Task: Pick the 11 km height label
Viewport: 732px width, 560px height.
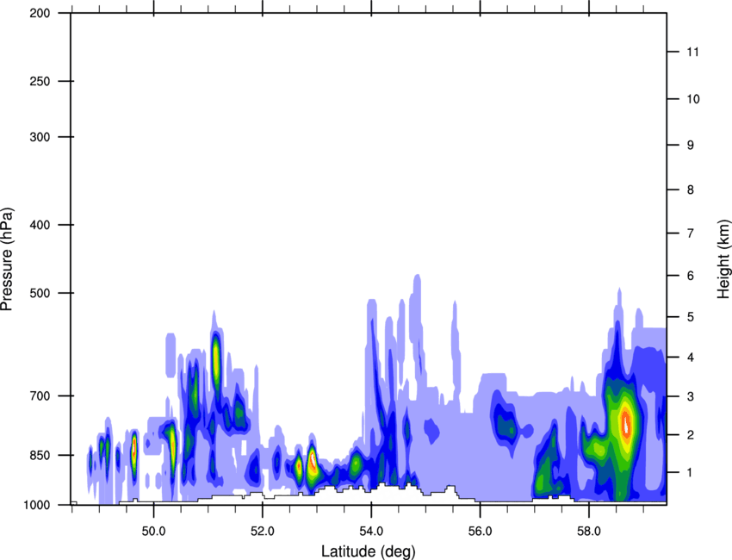Action: coord(692,52)
